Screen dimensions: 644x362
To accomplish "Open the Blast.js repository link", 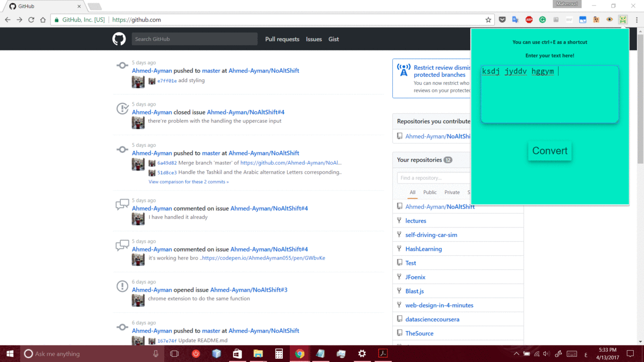I will (415, 291).
